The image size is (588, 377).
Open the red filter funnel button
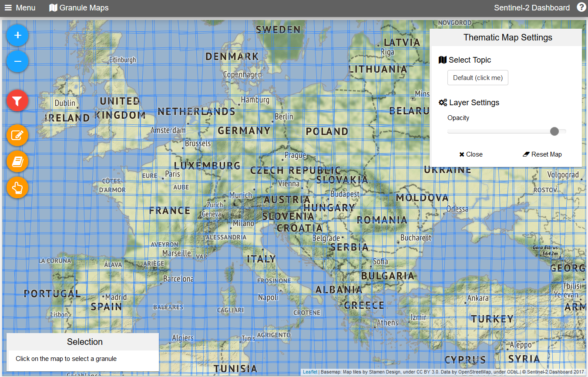coord(17,101)
